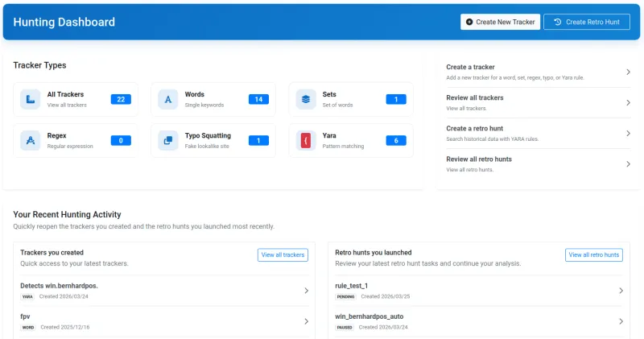The height and width of the screenshot is (339, 644).
Task: Open the win_bernhardpos_auto retro hunt entry
Action: [x=479, y=321]
